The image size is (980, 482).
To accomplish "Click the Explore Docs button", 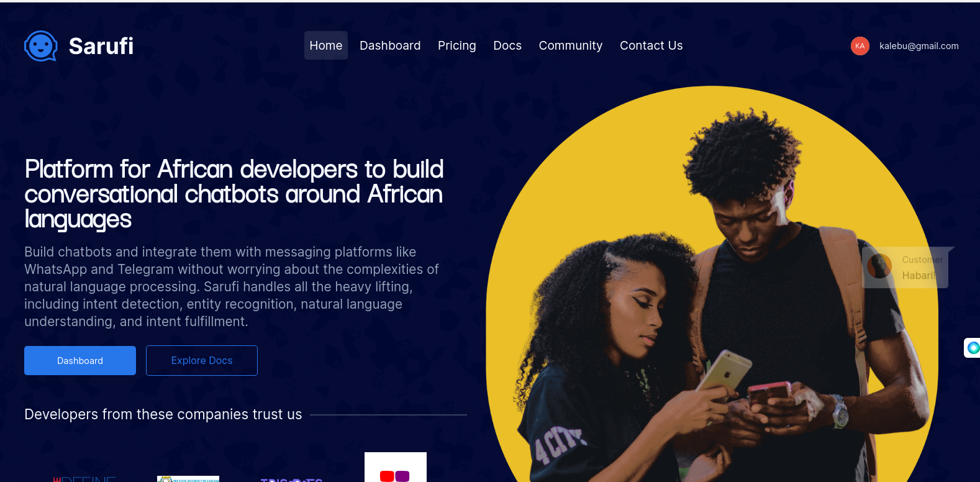I will (202, 361).
